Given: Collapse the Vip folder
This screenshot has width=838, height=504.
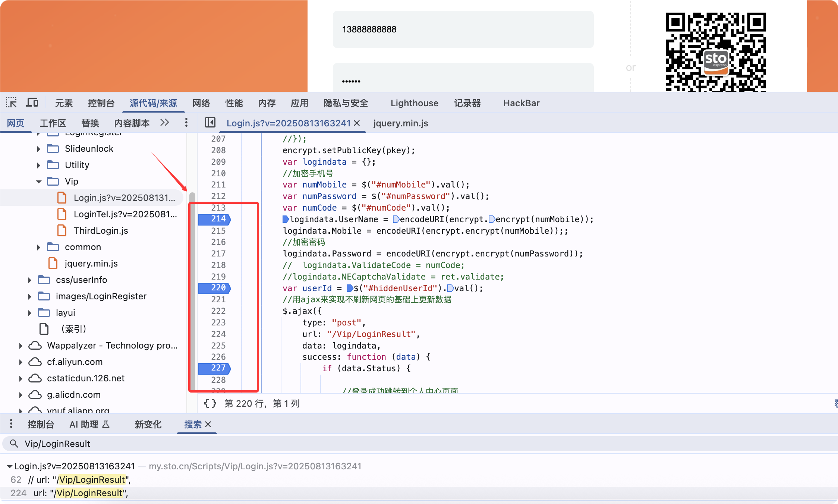Looking at the screenshot, I should click(x=39, y=182).
